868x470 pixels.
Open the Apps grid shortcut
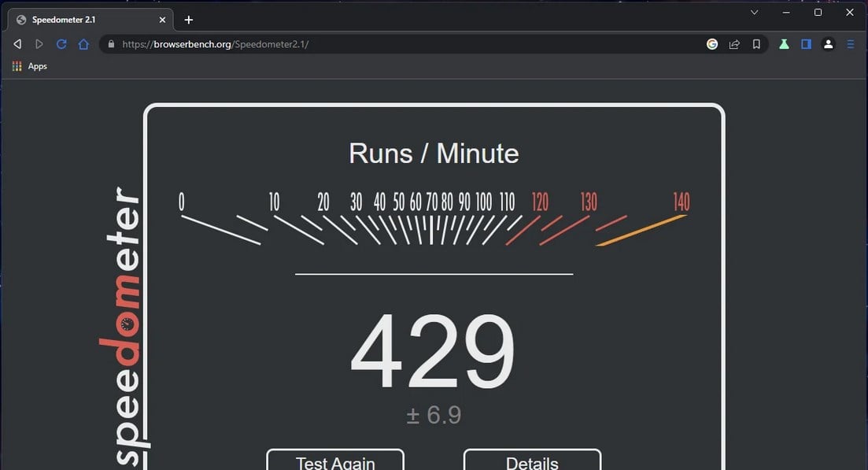30,66
